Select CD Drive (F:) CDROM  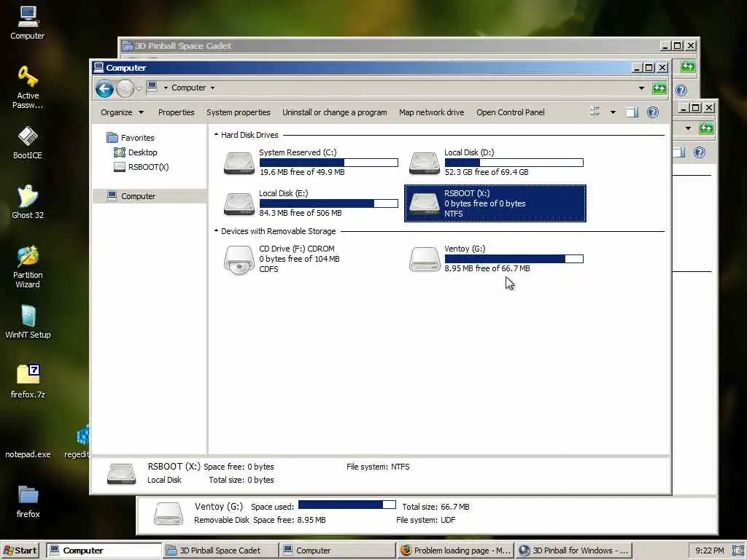(311, 259)
